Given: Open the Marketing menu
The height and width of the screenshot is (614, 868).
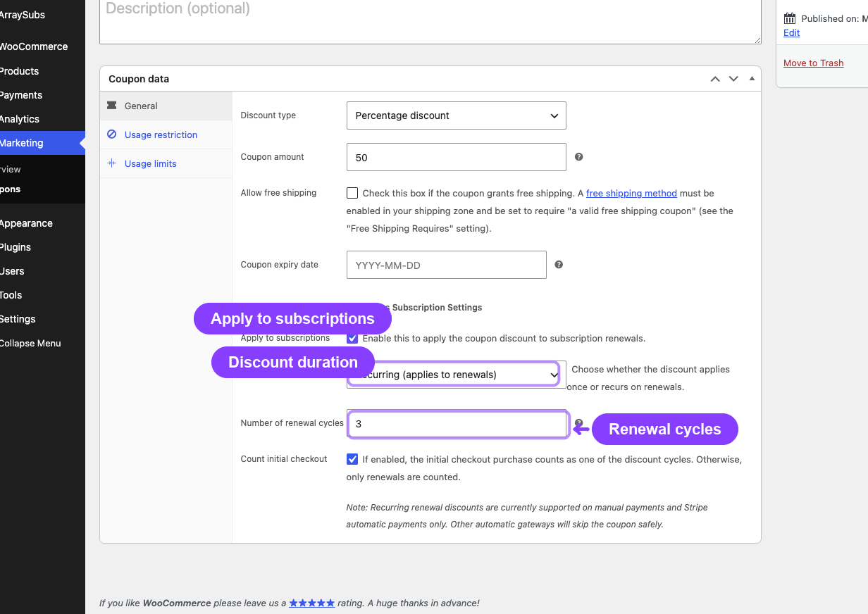Looking at the screenshot, I should click(x=42, y=143).
